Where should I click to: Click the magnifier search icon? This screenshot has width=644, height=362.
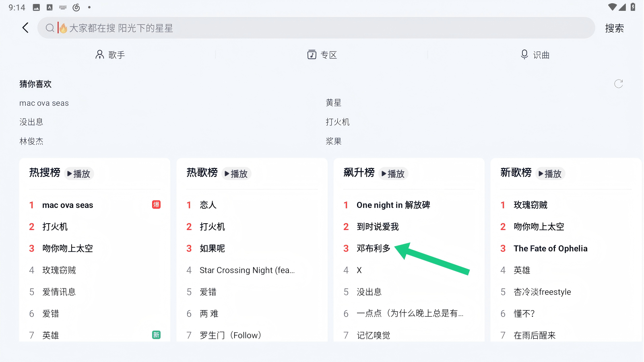(x=50, y=28)
